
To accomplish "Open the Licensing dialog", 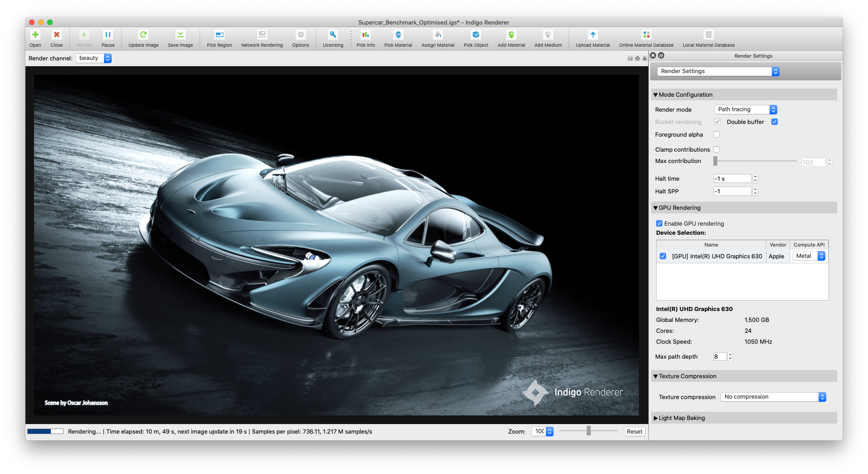I will 333,35.
